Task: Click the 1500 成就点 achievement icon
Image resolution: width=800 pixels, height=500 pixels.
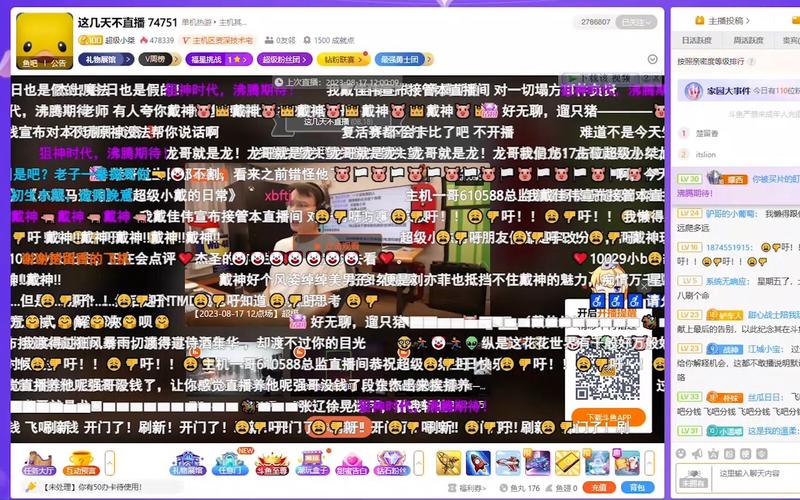Action: (329, 40)
